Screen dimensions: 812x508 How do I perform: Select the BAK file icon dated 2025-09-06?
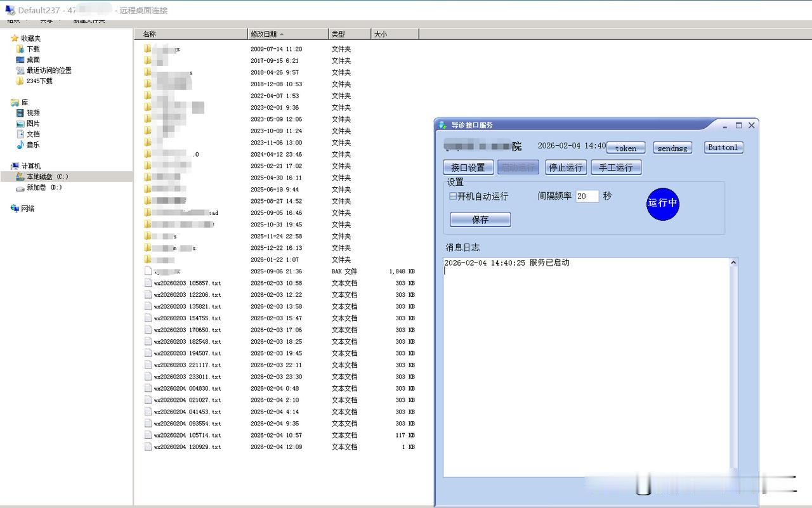[x=148, y=271]
